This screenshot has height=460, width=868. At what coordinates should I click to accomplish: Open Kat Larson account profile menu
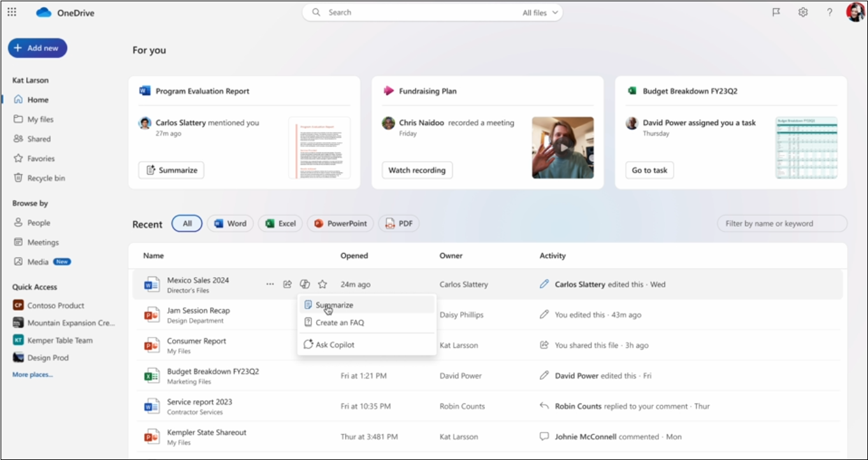tap(855, 12)
